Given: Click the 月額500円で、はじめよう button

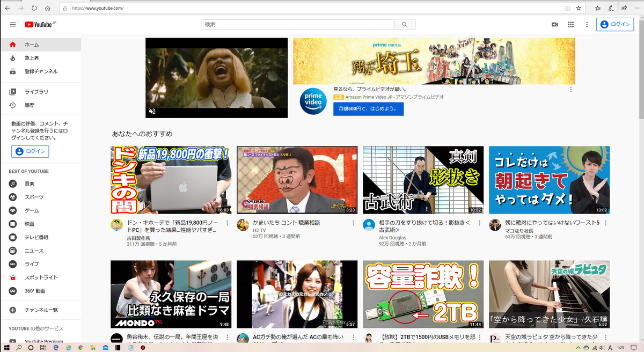Looking at the screenshot, I should [368, 108].
